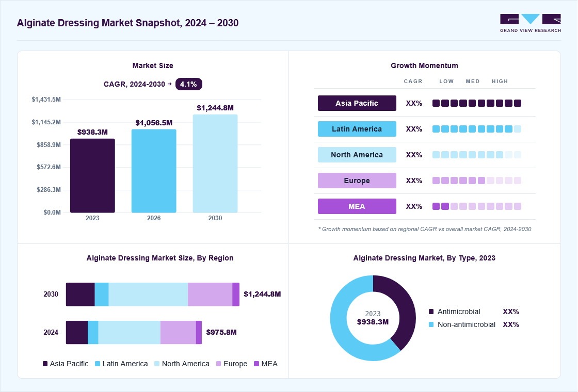
Task: Click the By Region chart heading
Action: pyautogui.click(x=160, y=258)
